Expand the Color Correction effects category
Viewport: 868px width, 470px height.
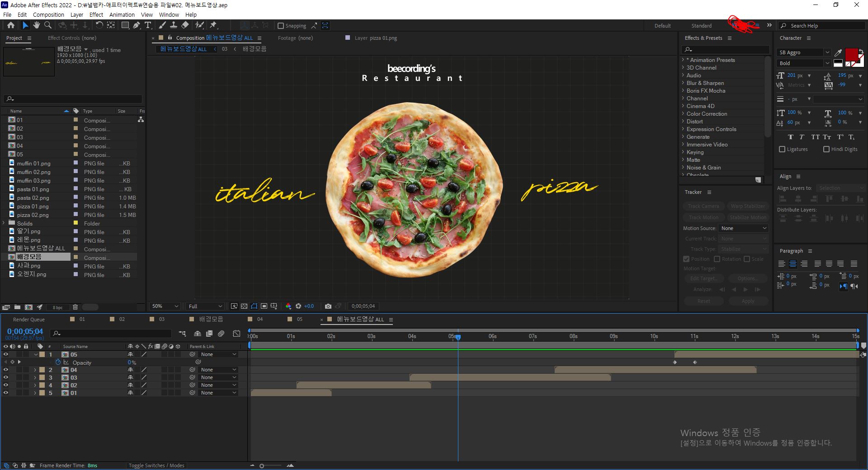[683, 114]
